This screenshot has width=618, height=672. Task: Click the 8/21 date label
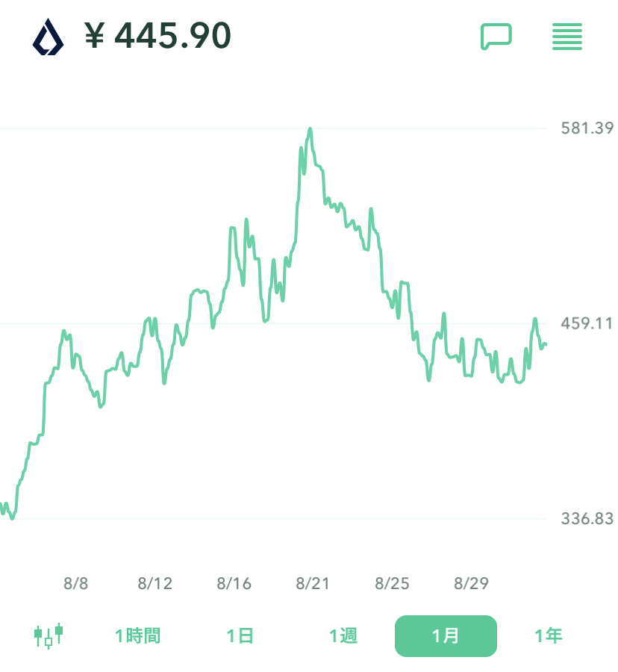(313, 583)
